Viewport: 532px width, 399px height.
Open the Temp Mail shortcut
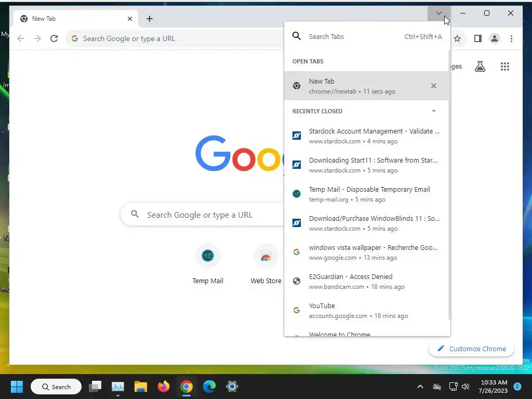pos(208,264)
